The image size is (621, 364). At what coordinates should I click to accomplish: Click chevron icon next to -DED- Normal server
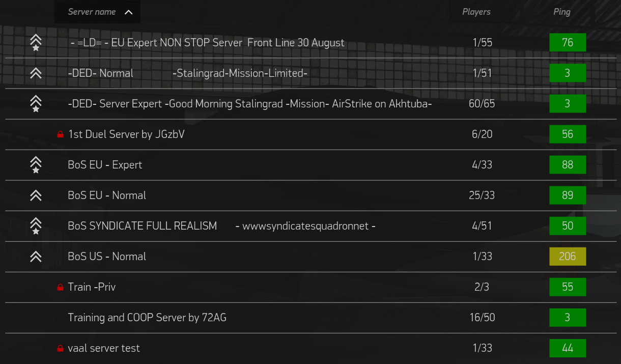[x=36, y=73]
